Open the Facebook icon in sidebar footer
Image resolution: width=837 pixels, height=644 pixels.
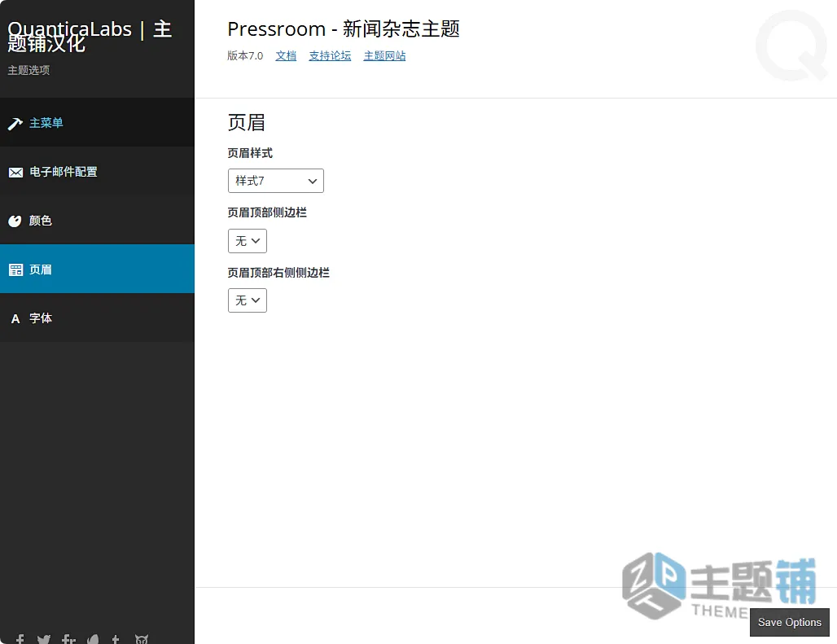20,639
